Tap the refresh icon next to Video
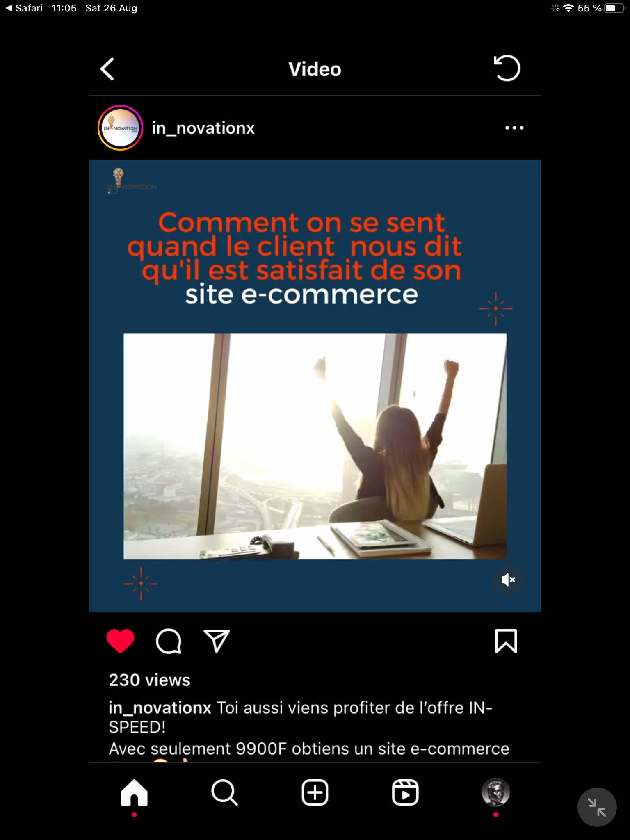The width and height of the screenshot is (630, 840). [507, 68]
